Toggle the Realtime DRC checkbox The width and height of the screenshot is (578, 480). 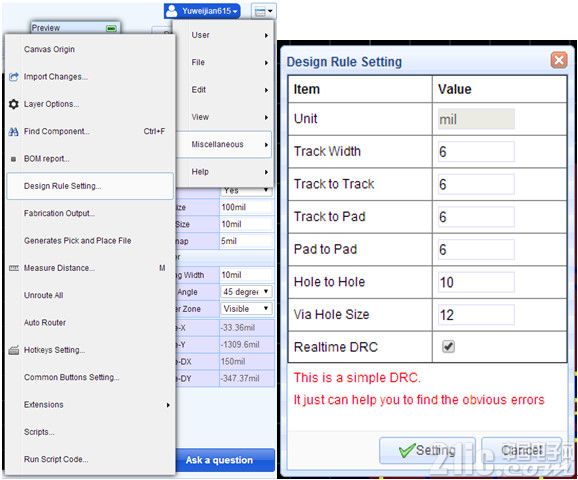448,347
